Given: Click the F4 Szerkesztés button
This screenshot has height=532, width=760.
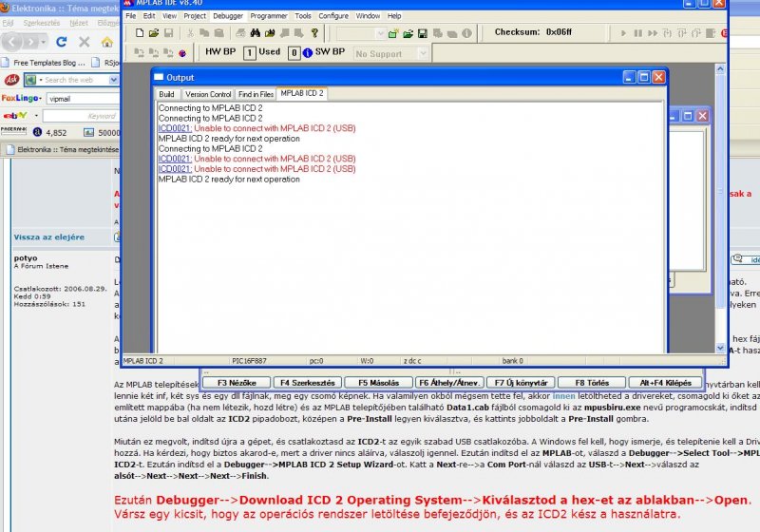Looking at the screenshot, I should (x=307, y=383).
